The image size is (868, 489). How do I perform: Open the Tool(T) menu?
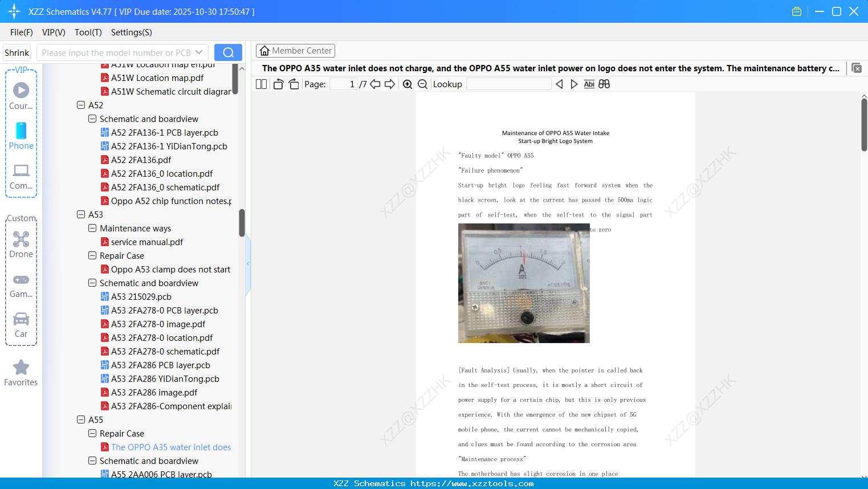tap(88, 32)
